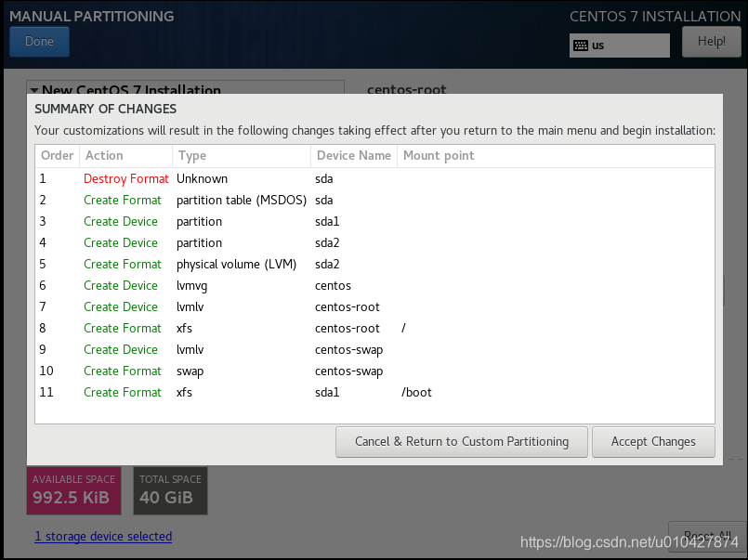Viewport: 748px width, 560px height.
Task: Click Accept Changes button
Action: [653, 442]
